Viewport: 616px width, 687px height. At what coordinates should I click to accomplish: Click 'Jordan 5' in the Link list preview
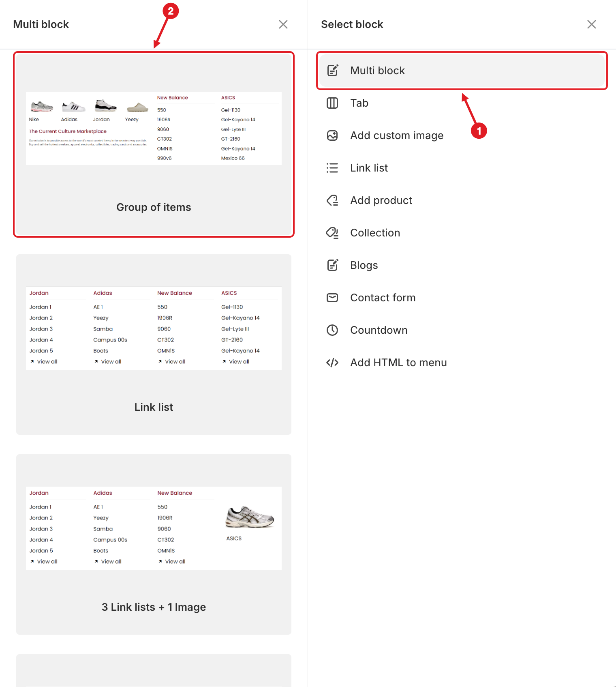[41, 351]
